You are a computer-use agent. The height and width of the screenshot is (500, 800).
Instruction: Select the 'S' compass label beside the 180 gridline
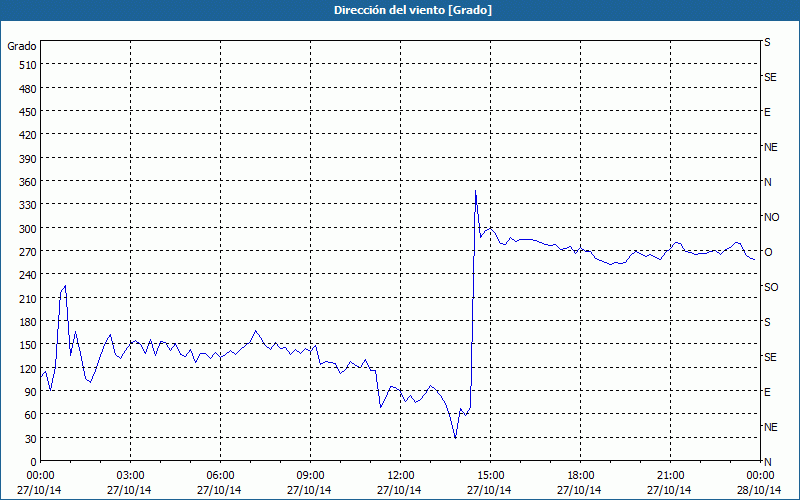tap(767, 322)
